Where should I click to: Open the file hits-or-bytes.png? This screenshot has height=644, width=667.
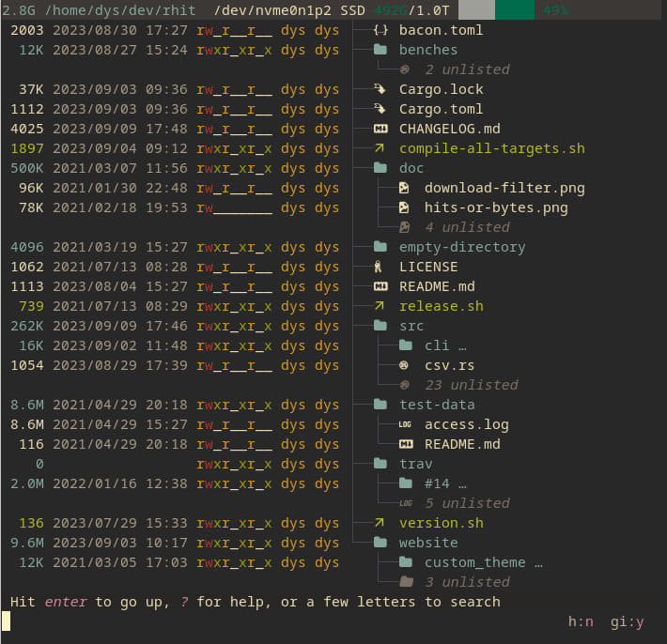click(496, 207)
